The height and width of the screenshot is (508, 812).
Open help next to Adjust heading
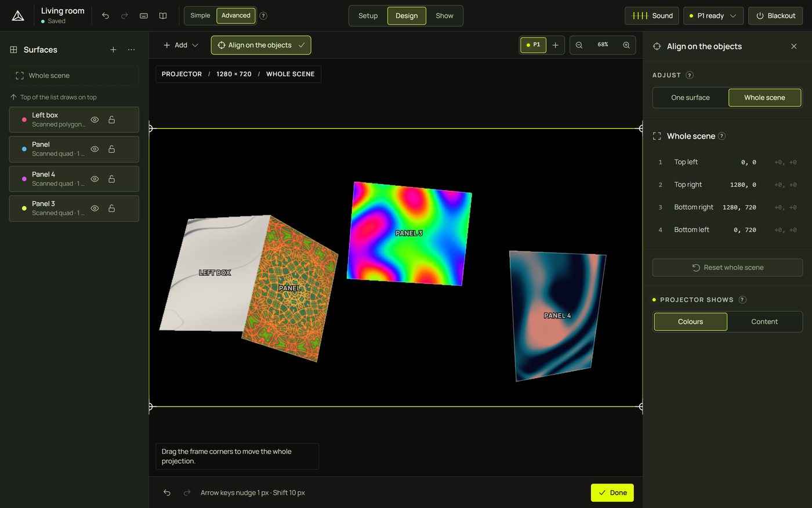tap(690, 75)
